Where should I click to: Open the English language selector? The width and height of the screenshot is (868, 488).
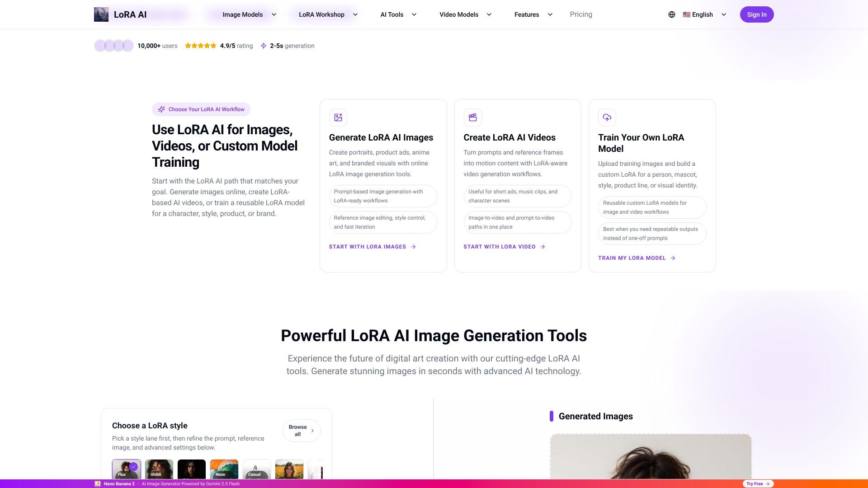[704, 14]
